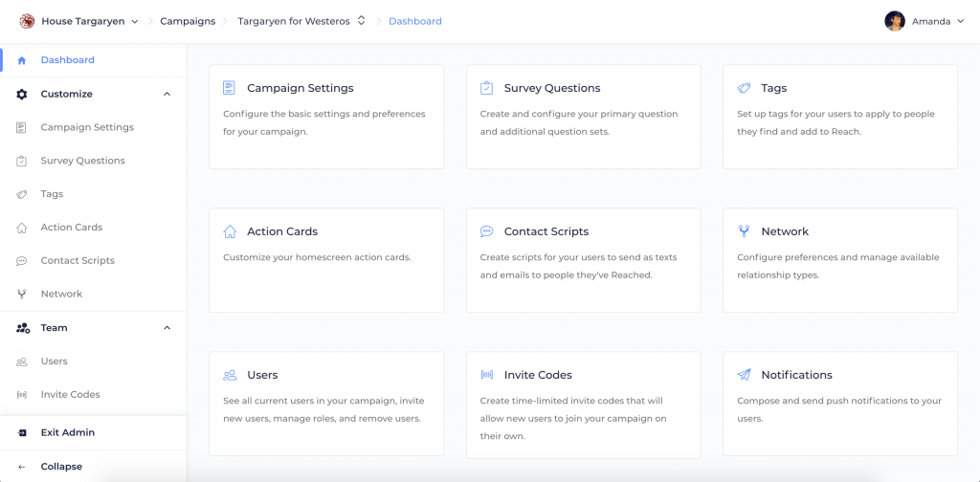Click the Notifications paper plane icon
This screenshot has height=482, width=980.
click(744, 375)
